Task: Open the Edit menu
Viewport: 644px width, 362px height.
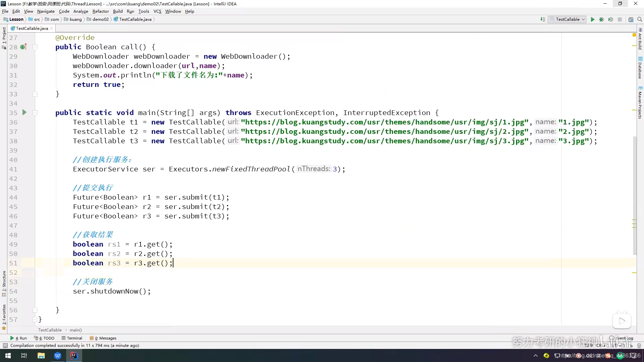Action: tap(16, 11)
